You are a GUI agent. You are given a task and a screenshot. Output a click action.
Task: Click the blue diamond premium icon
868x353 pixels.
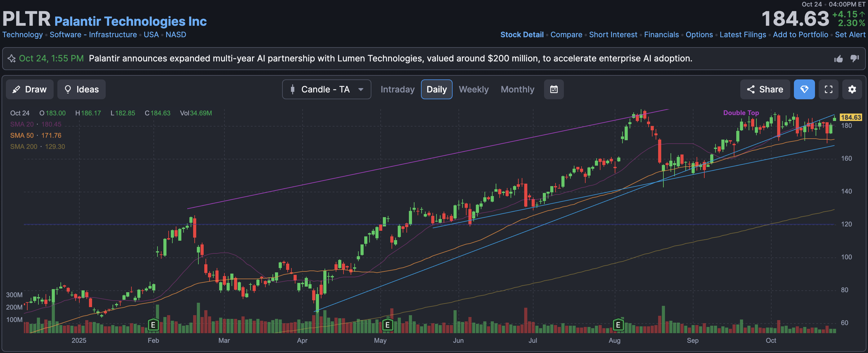[x=804, y=89]
